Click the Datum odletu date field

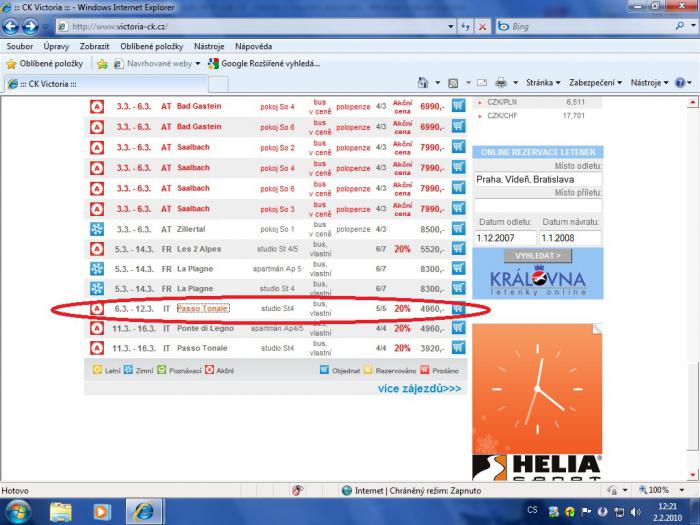tap(506, 237)
